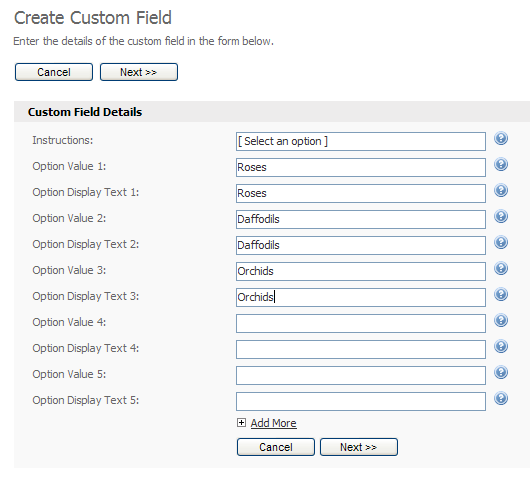
Task: Click the bottom Cancel button
Action: pos(276,447)
